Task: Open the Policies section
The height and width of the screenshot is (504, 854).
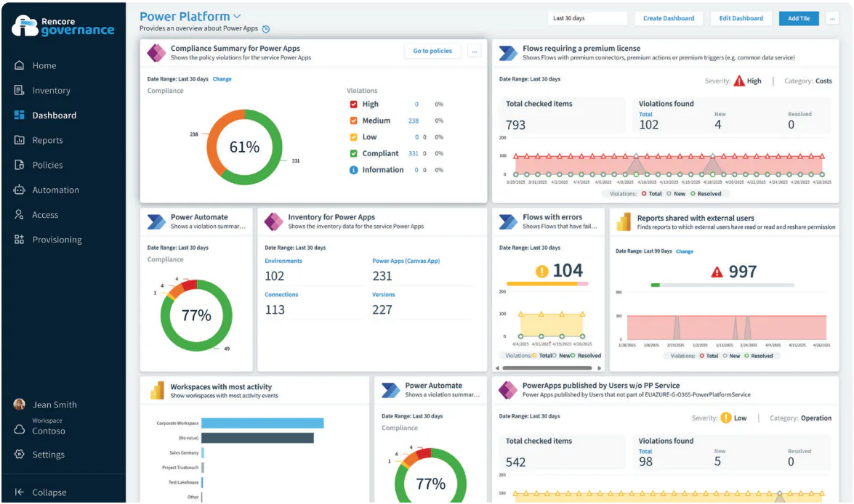Action: tap(39, 165)
